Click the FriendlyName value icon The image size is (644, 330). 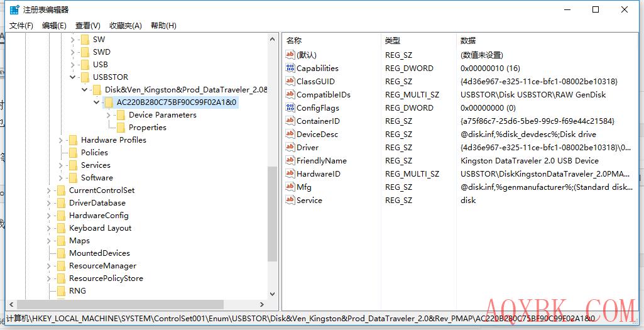(290, 160)
